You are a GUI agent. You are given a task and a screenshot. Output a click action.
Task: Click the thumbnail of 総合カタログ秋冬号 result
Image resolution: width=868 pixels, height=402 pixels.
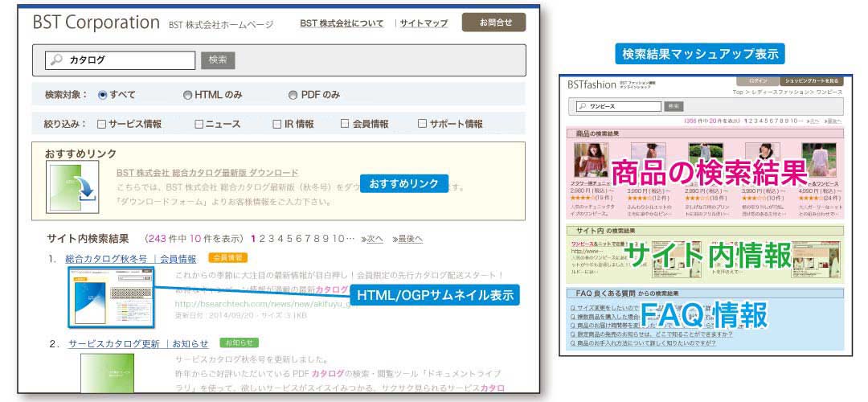click(x=113, y=297)
